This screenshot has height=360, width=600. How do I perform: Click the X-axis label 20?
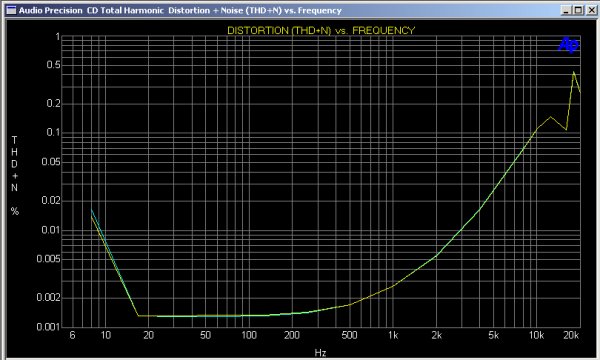coord(148,335)
